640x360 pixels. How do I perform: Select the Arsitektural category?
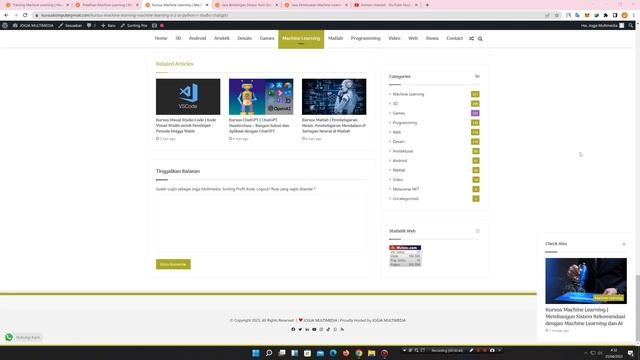click(x=402, y=151)
